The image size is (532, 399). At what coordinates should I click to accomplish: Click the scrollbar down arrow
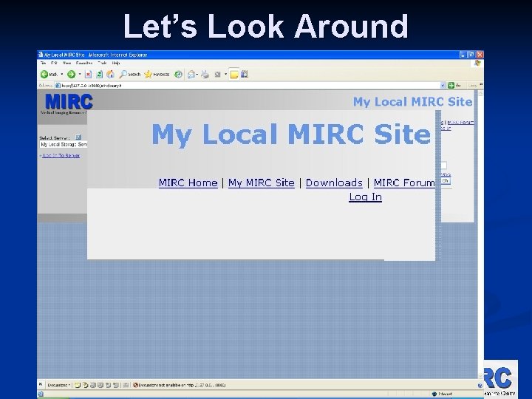pos(480,376)
